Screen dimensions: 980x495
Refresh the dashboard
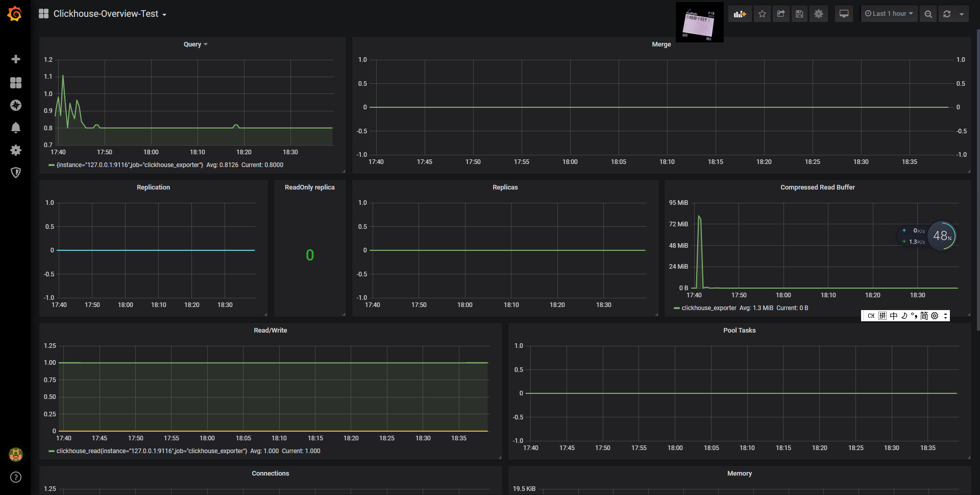(x=947, y=14)
